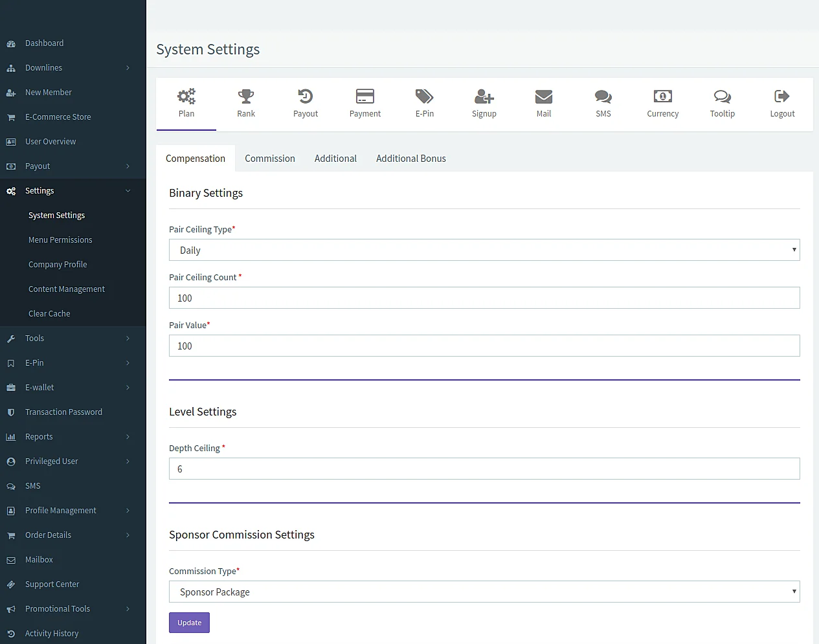
Task: Click the Settings cogs icon in sidebar
Action: tap(11, 192)
